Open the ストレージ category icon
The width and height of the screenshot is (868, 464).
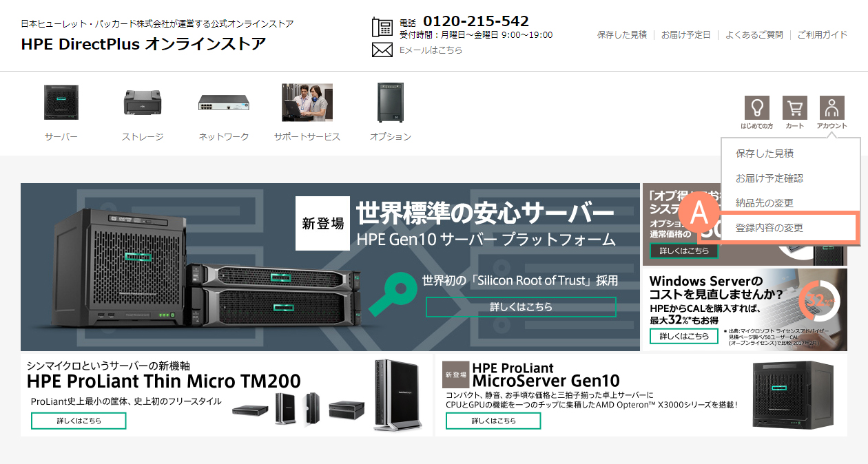click(143, 103)
